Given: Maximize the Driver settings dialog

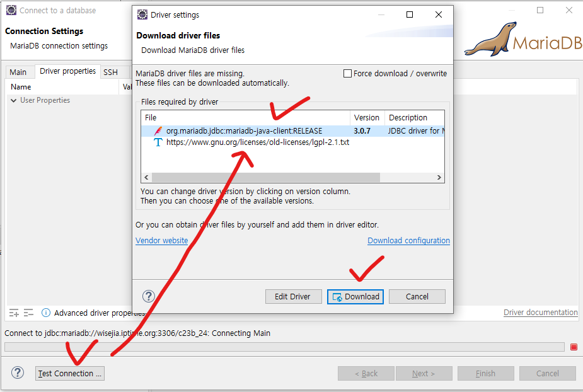Looking at the screenshot, I should 410,14.
